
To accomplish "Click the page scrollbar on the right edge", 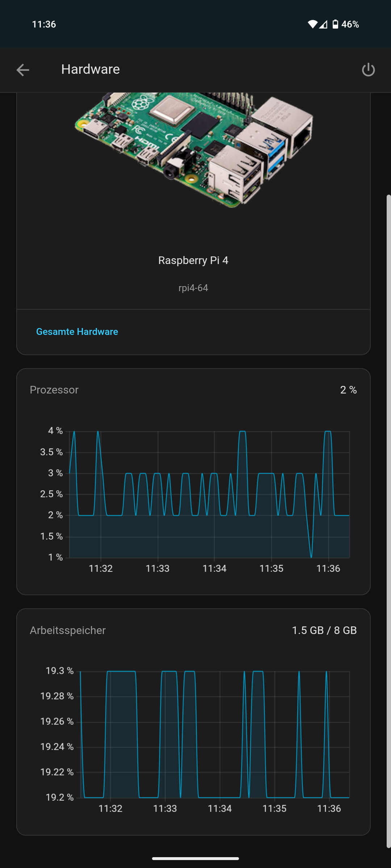I will pos(388,521).
